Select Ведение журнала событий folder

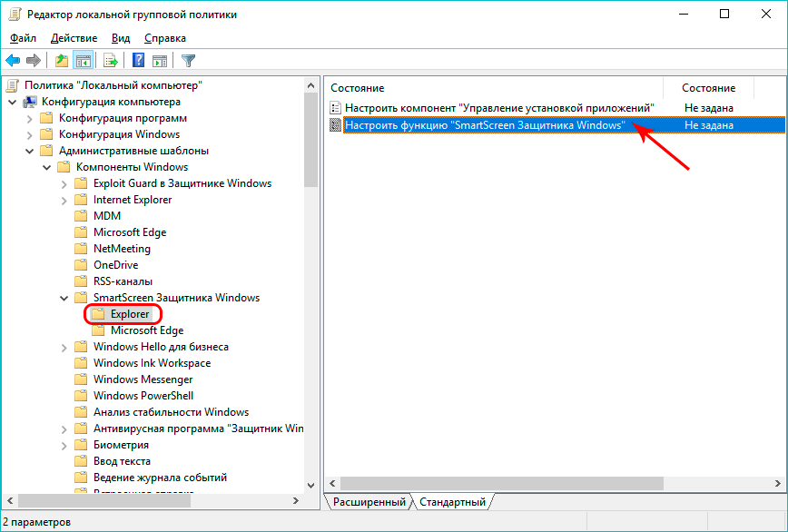point(160,478)
